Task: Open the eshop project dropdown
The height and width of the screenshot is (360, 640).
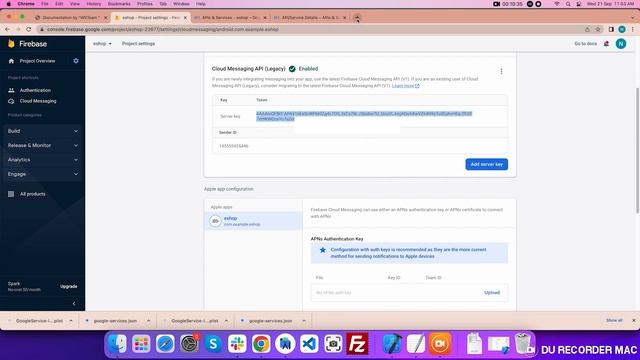Action: (x=102, y=44)
